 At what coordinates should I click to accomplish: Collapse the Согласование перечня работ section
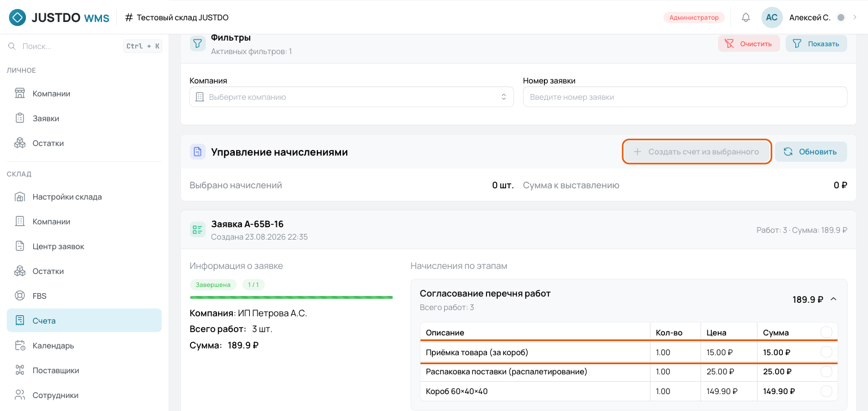(834, 299)
